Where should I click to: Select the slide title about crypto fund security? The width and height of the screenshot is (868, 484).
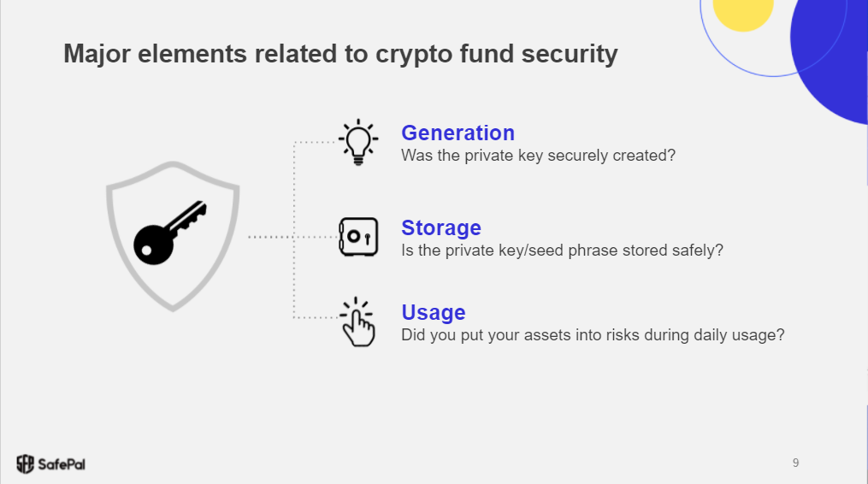click(340, 54)
